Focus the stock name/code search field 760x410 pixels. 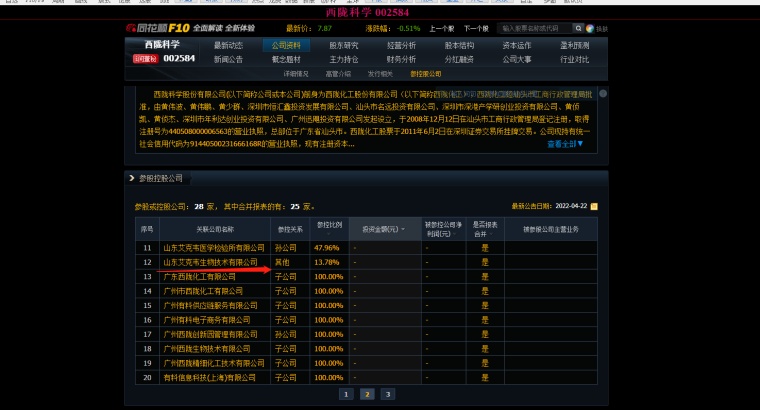click(535, 29)
